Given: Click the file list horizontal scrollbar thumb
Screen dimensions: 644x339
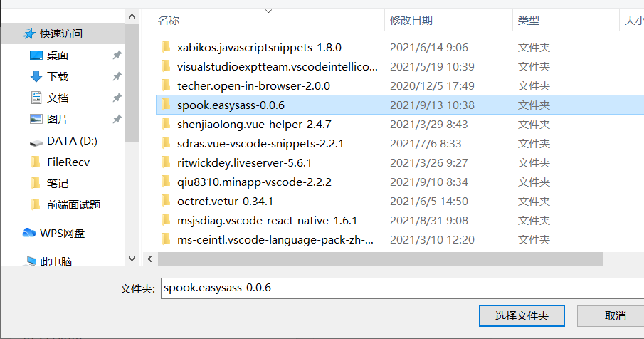Looking at the screenshot, I should (x=380, y=259).
